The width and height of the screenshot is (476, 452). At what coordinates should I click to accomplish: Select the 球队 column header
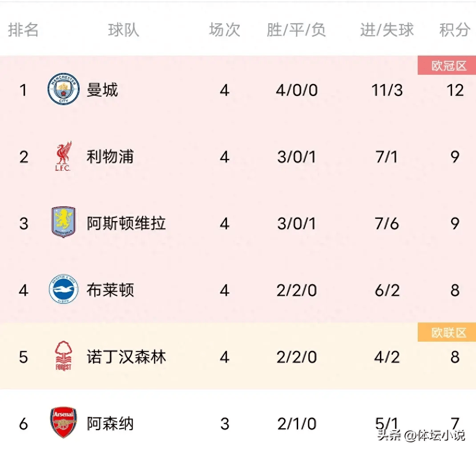tap(123, 30)
